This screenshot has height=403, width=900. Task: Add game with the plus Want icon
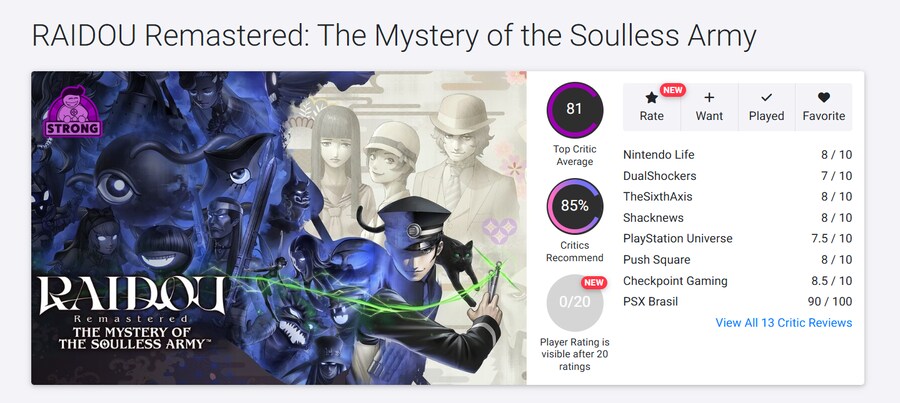(x=709, y=98)
